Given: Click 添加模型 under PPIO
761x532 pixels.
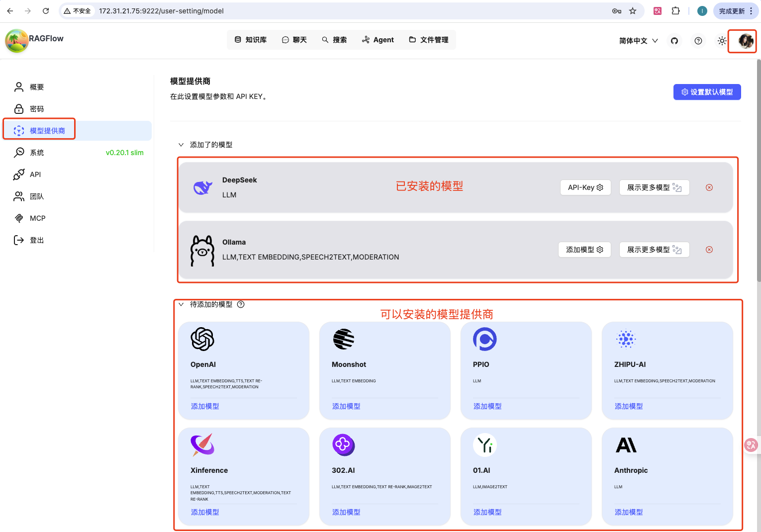Looking at the screenshot, I should coord(487,406).
